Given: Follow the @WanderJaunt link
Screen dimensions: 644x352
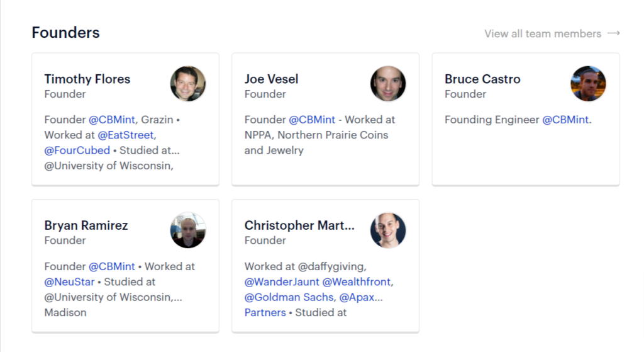Looking at the screenshot, I should tap(282, 281).
